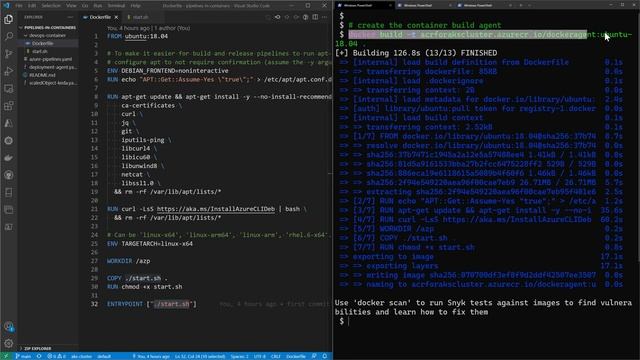Screen dimensions: 640x360
Task: Open the Run and Debug view
Action: click(x=9, y=71)
